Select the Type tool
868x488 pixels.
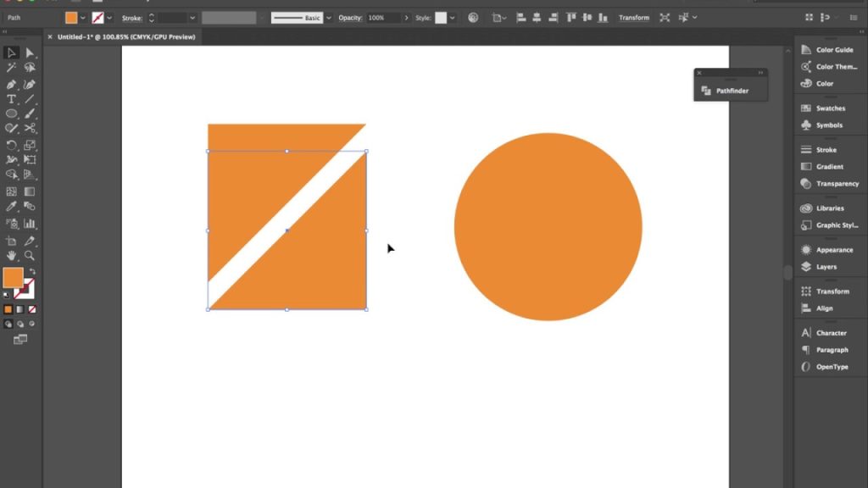[x=11, y=99]
